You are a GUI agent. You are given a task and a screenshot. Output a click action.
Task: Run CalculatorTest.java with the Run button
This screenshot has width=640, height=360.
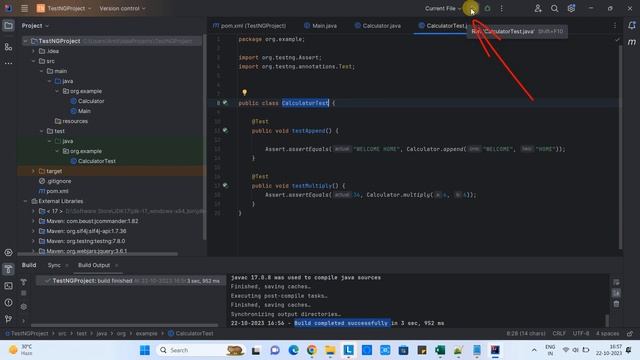471,8
